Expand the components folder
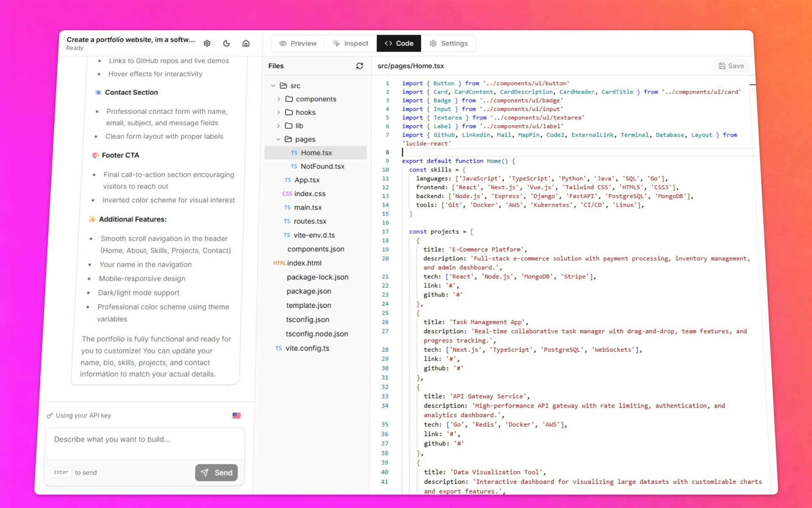The height and width of the screenshot is (508, 812). (279, 99)
